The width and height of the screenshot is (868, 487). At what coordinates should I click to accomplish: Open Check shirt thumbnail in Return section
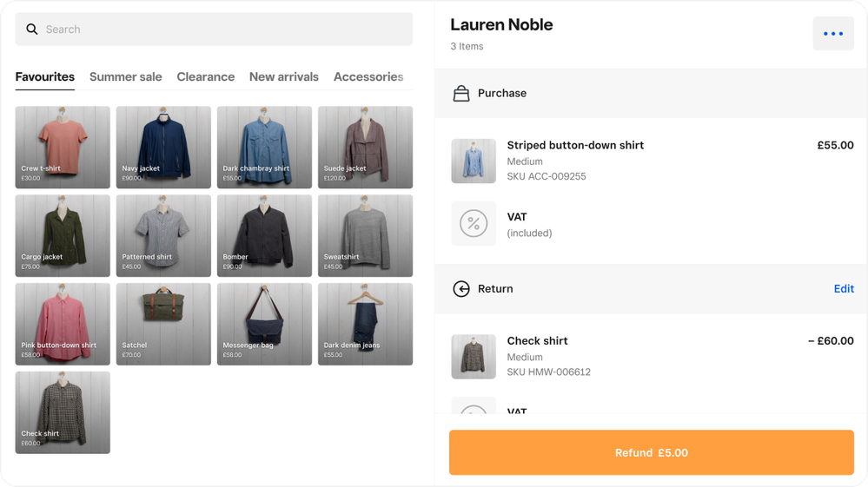click(474, 357)
